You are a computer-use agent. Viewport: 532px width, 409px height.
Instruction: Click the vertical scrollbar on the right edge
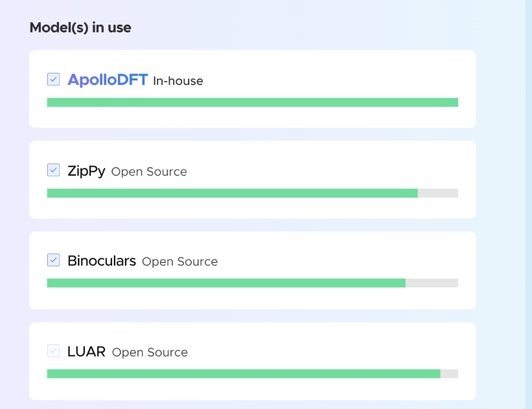click(x=528, y=204)
